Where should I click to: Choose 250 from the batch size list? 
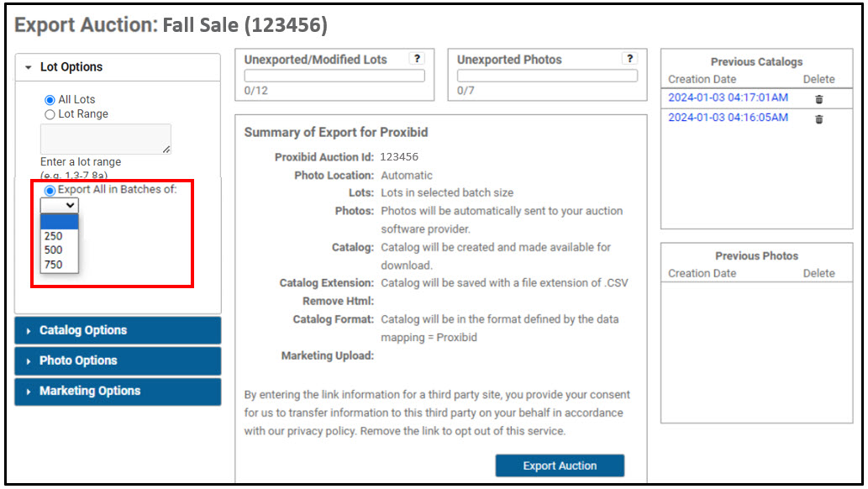coord(55,236)
